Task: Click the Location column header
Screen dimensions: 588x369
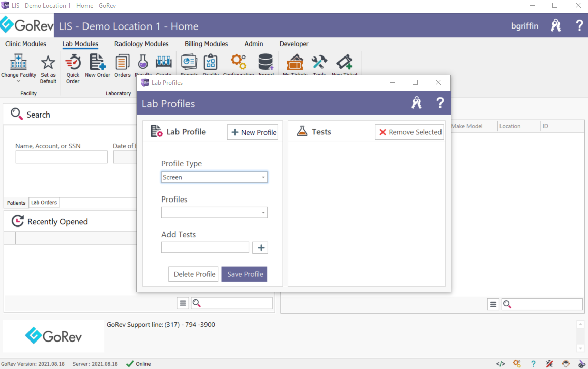Action: 519,126
